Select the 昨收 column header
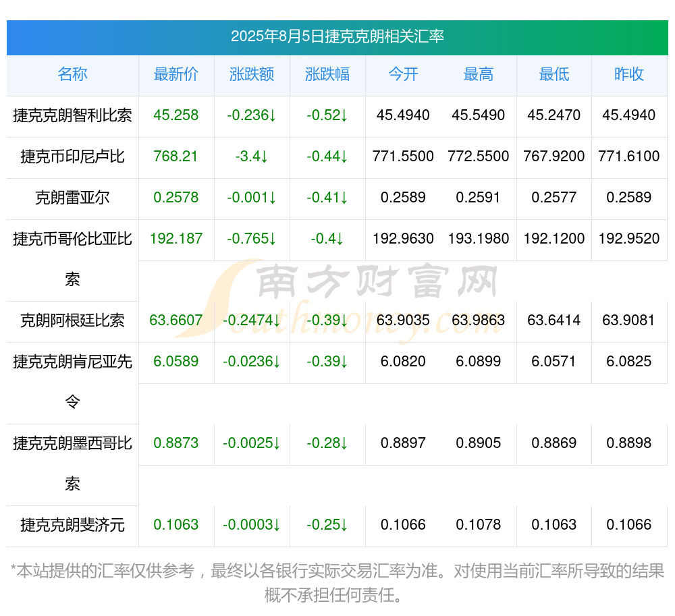Screen dimensions: 675x616 click(629, 74)
